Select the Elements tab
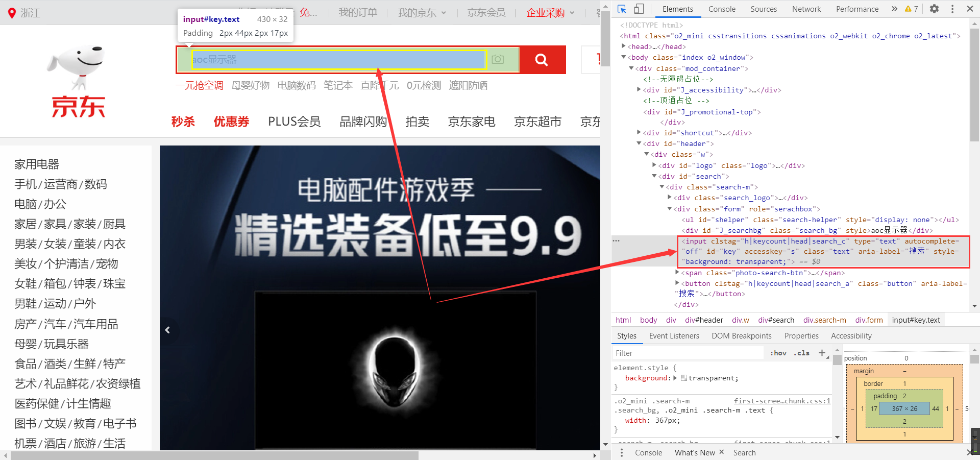This screenshot has width=980, height=460. click(678, 9)
